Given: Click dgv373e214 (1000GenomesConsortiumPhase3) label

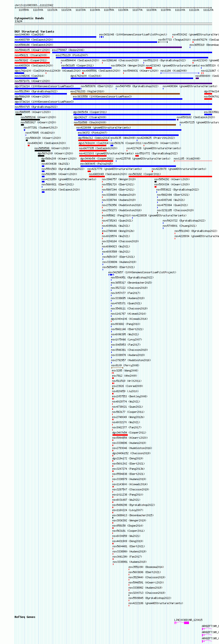Looking at the screenshot, I should click(44, 102).
